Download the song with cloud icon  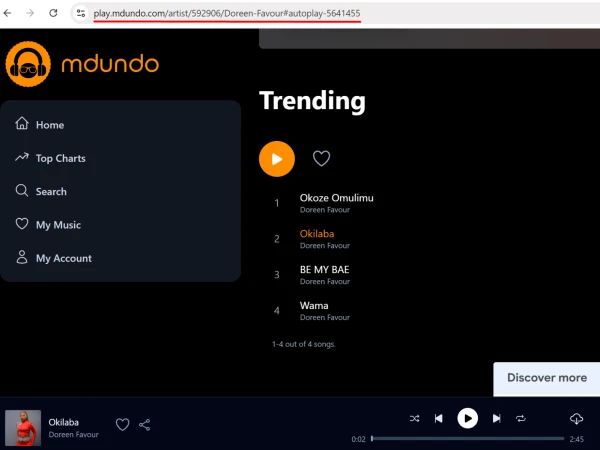[576, 419]
